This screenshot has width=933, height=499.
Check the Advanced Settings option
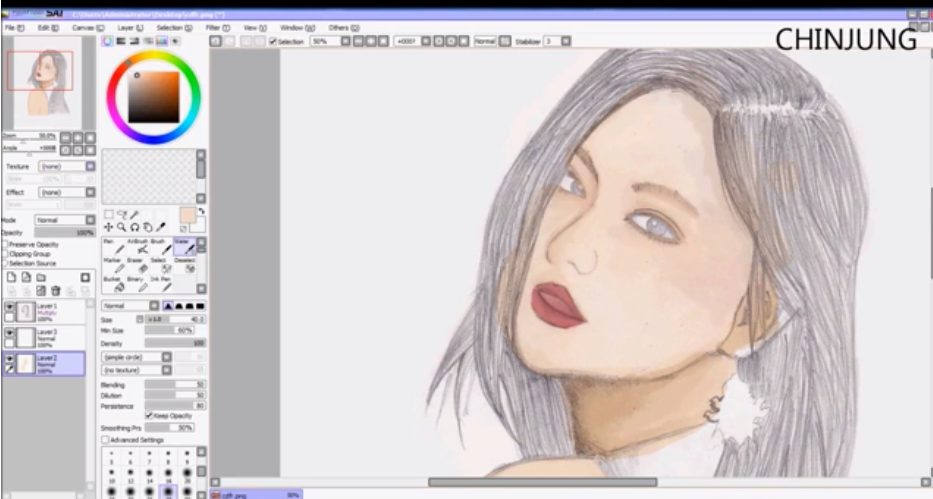click(x=105, y=439)
